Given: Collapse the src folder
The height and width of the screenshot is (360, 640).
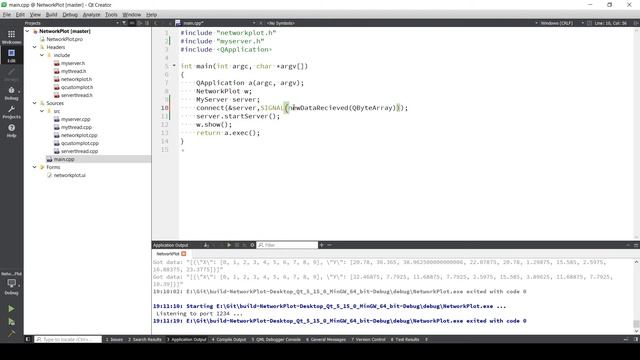Looking at the screenshot, I should click(42, 111).
